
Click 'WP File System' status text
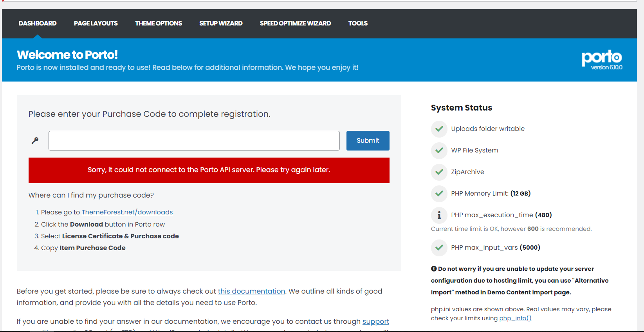coord(474,151)
